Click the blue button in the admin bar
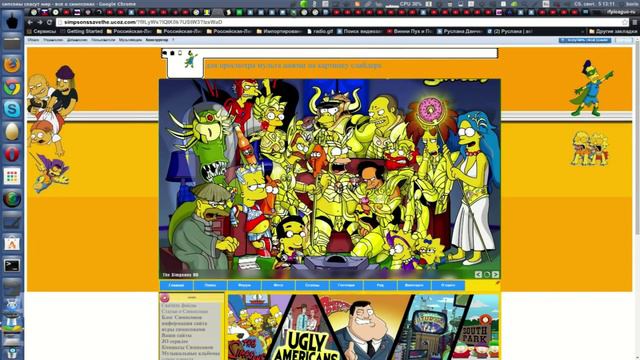The width and height of the screenshot is (640, 360). pyautogui.click(x=585, y=40)
